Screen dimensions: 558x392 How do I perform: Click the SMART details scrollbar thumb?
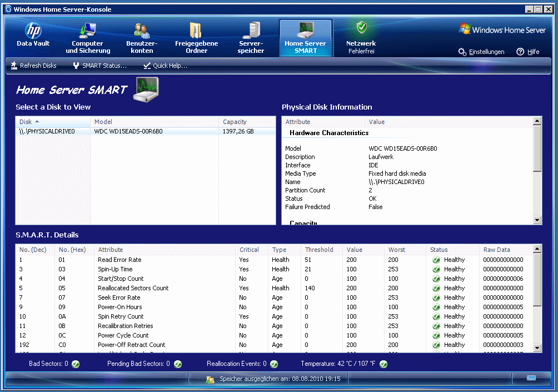[537, 280]
